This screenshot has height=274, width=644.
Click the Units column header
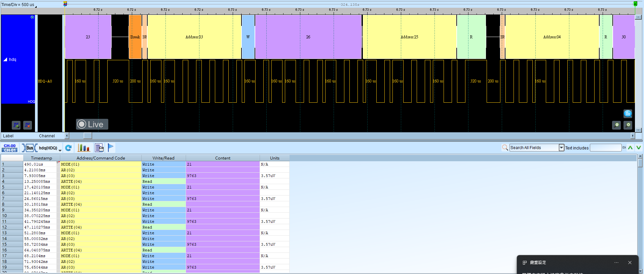pos(275,158)
